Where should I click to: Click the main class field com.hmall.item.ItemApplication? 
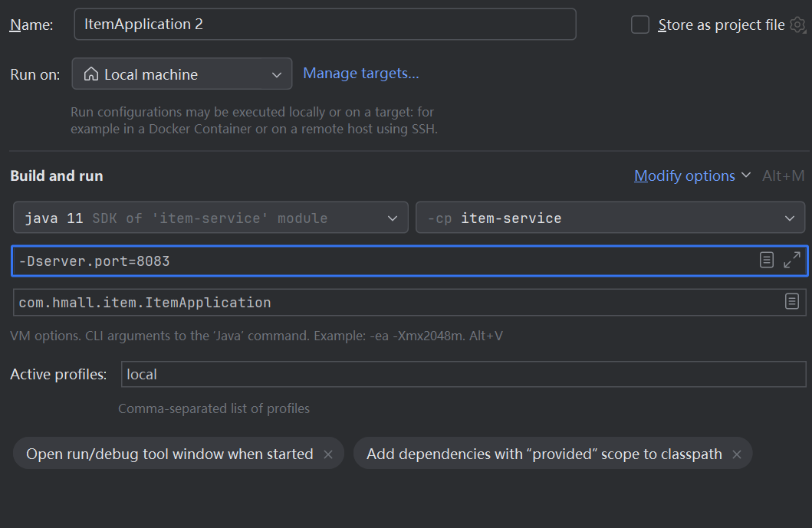(x=383, y=303)
